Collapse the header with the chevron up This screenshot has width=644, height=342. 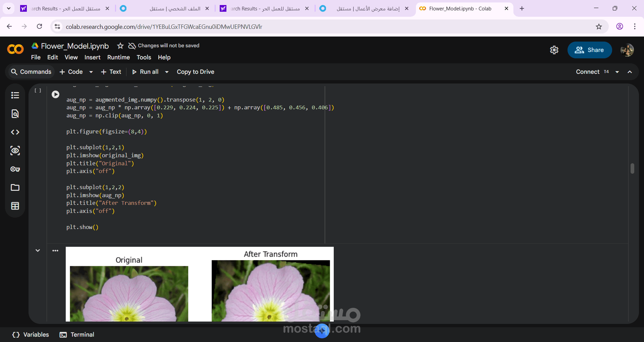[x=630, y=72]
